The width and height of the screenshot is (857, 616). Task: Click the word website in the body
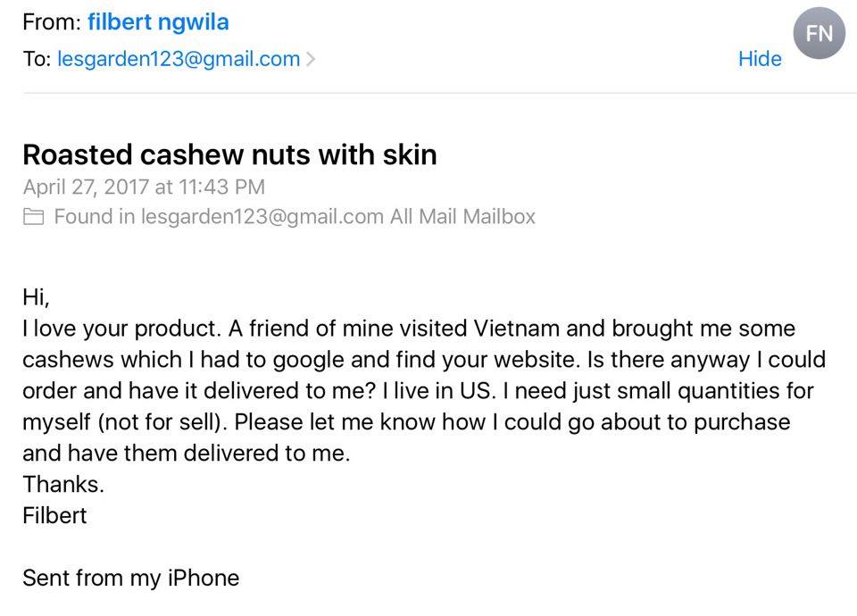point(534,360)
